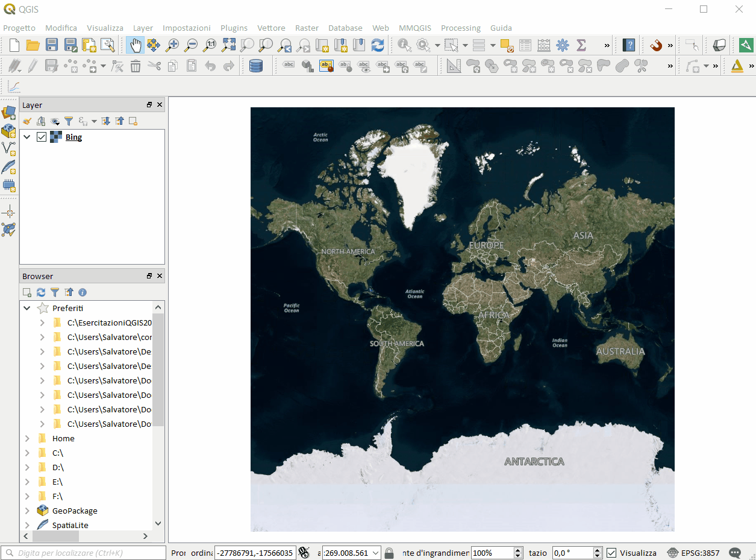The height and width of the screenshot is (560, 756).
Task: Click the Zoom Full extent icon
Action: click(x=229, y=45)
